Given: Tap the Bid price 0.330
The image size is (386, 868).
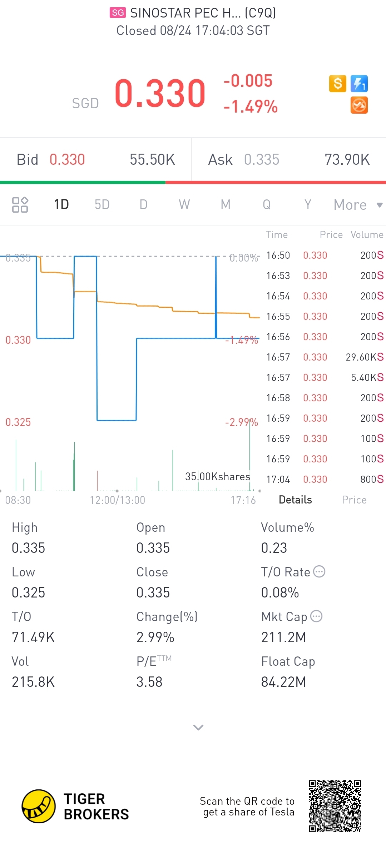Looking at the screenshot, I should coord(67,160).
